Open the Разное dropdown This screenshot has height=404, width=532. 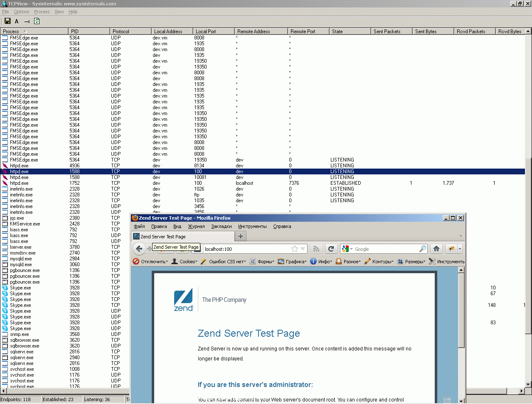tap(348, 262)
